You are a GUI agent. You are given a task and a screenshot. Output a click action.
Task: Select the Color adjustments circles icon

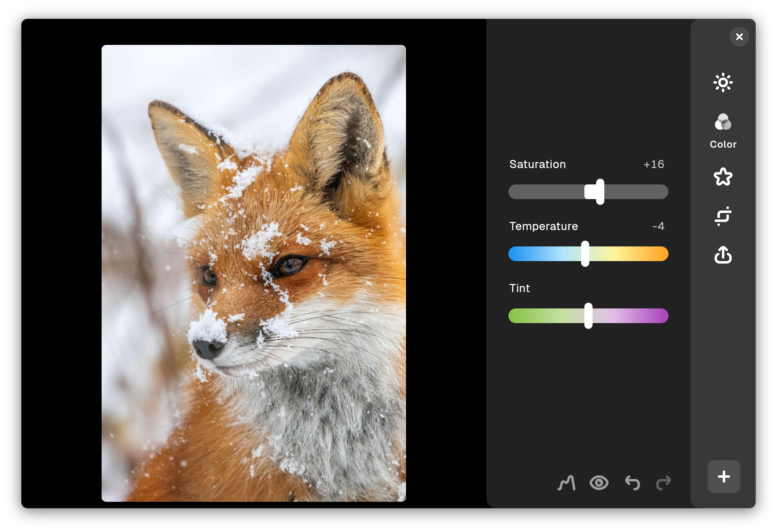[723, 122]
